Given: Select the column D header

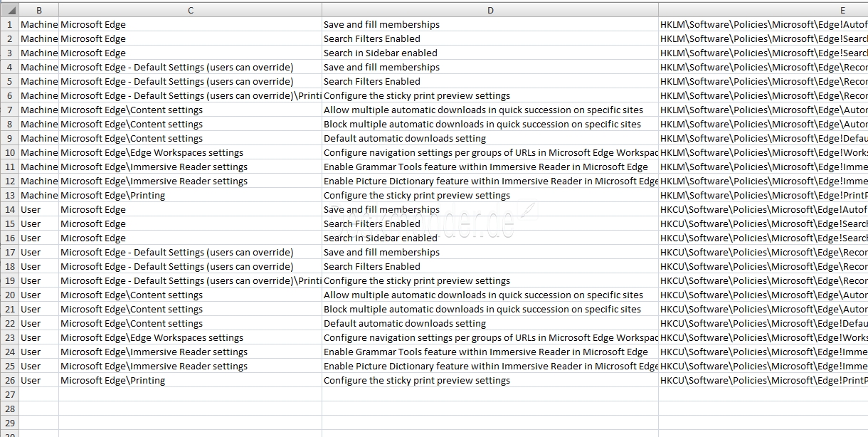Looking at the screenshot, I should pos(490,10).
